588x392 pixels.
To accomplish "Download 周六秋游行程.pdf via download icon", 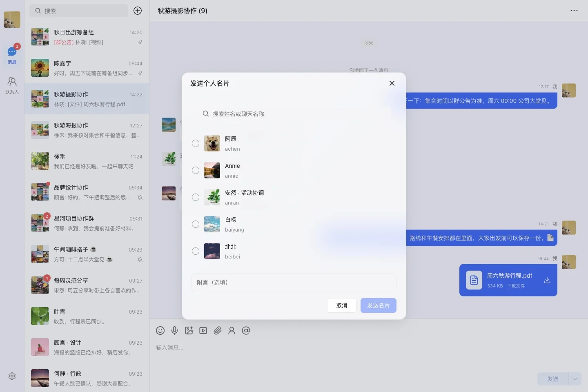I will 547,280.
